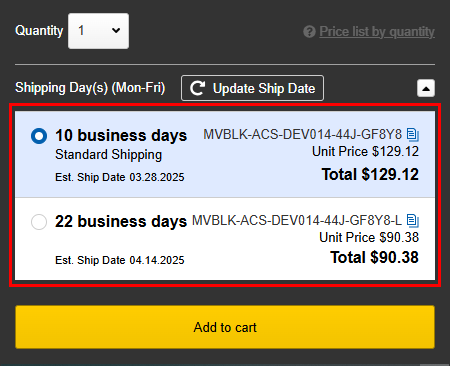Select the 22 business days radio button
The height and width of the screenshot is (366, 450).
(x=39, y=222)
